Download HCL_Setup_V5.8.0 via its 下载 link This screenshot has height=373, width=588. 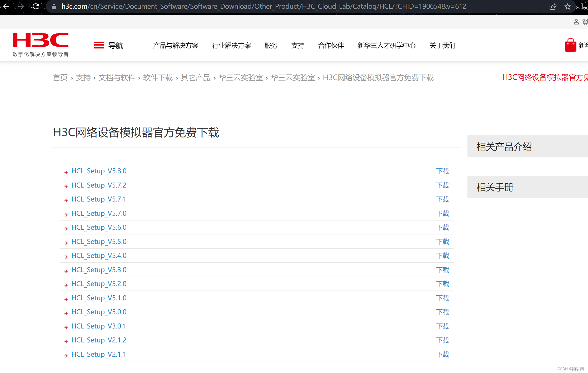[x=443, y=171]
